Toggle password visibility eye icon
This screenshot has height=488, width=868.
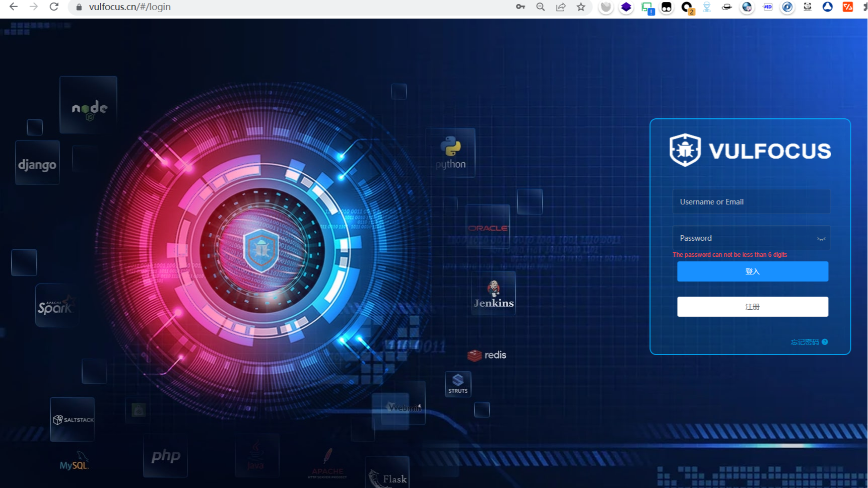[821, 239]
